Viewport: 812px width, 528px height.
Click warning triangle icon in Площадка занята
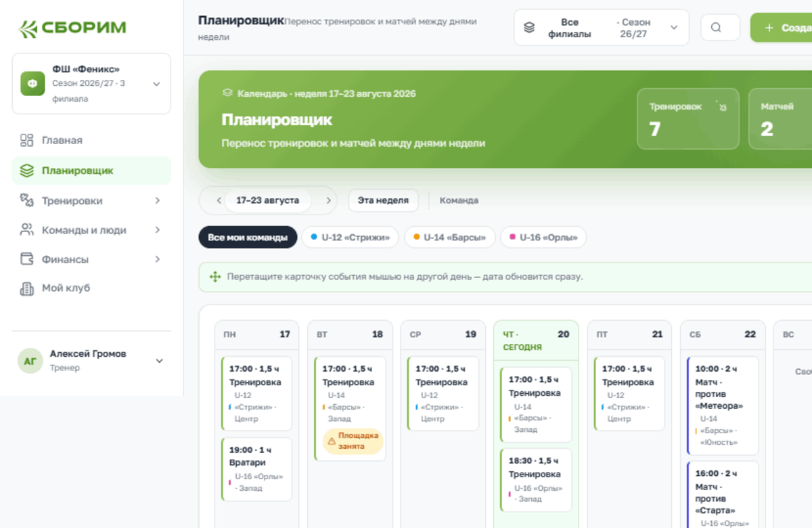tap(332, 441)
